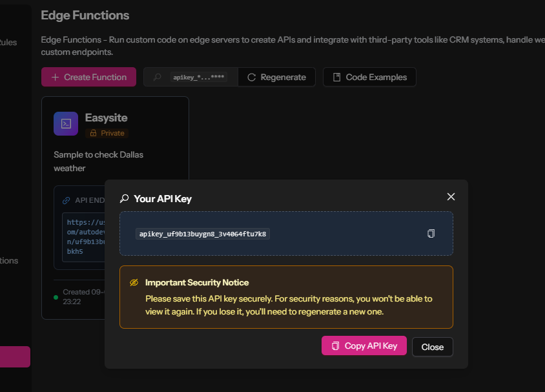Select the masked apikey text in the toolbar
545x392 pixels.
click(x=198, y=77)
